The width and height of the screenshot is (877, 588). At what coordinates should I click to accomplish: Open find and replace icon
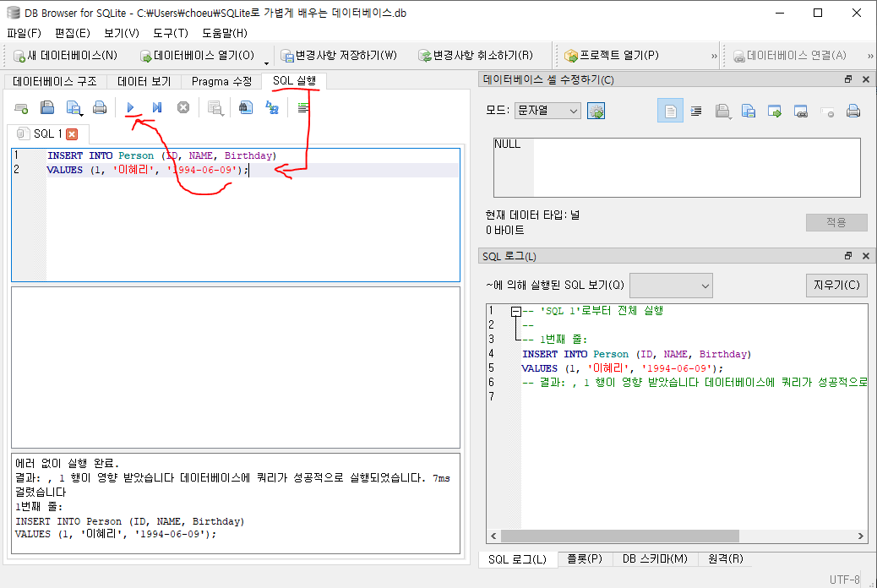[x=272, y=107]
